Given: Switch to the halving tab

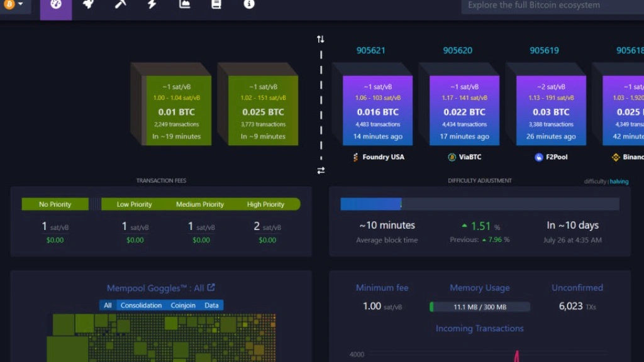Looking at the screenshot, I should pyautogui.click(x=619, y=182).
